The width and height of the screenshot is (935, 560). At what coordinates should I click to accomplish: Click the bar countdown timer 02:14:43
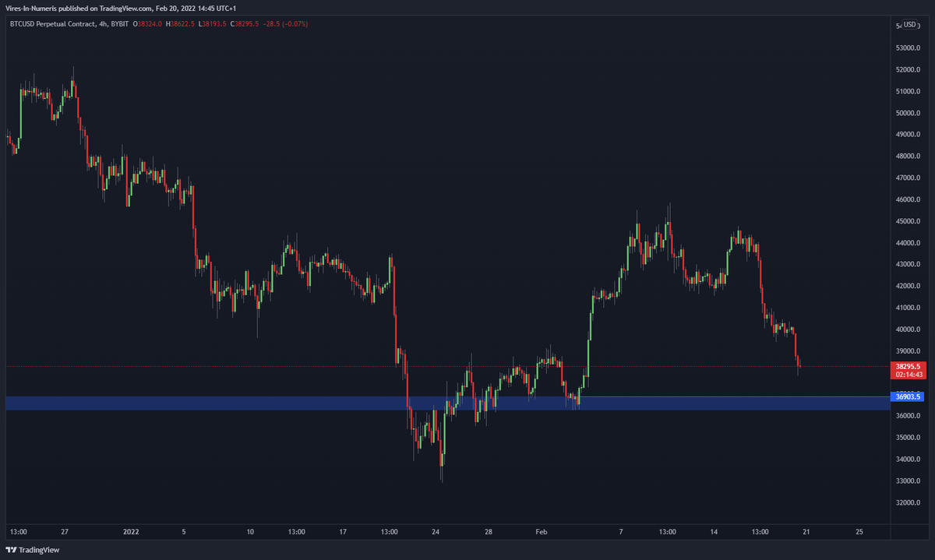click(x=908, y=374)
